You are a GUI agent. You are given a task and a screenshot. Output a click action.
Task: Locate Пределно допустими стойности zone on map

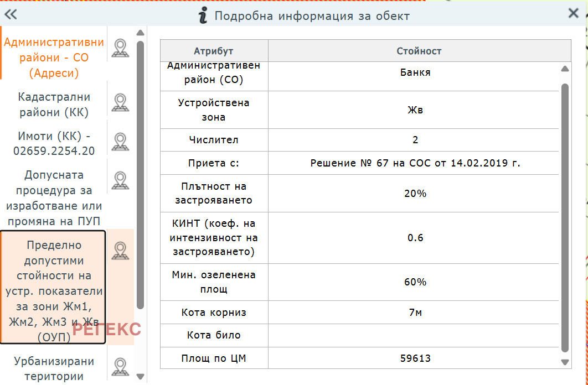coord(120,251)
